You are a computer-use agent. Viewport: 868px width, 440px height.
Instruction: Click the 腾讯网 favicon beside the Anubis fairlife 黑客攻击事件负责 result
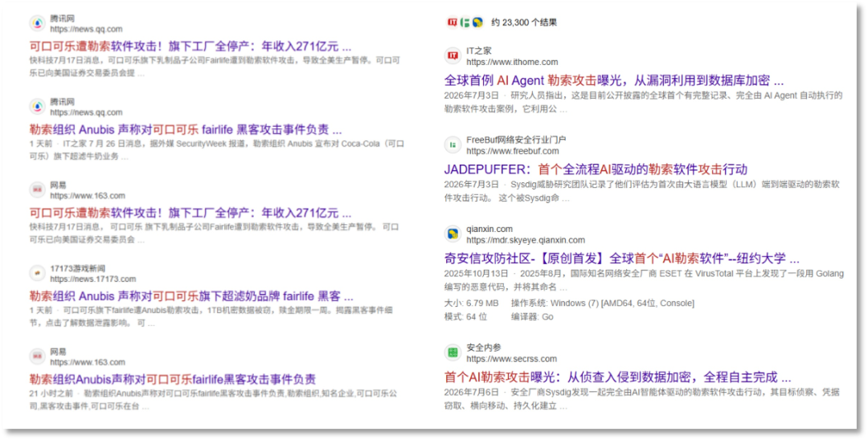38,107
